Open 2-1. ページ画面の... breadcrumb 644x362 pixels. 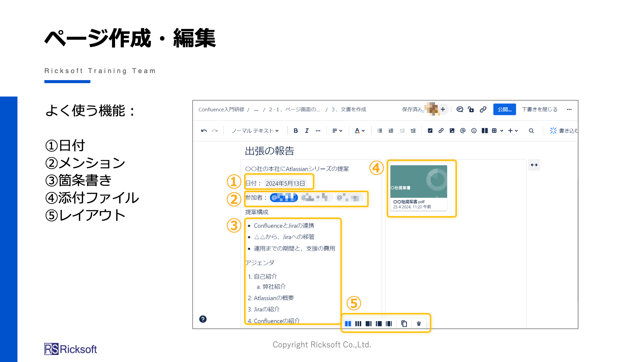point(294,110)
